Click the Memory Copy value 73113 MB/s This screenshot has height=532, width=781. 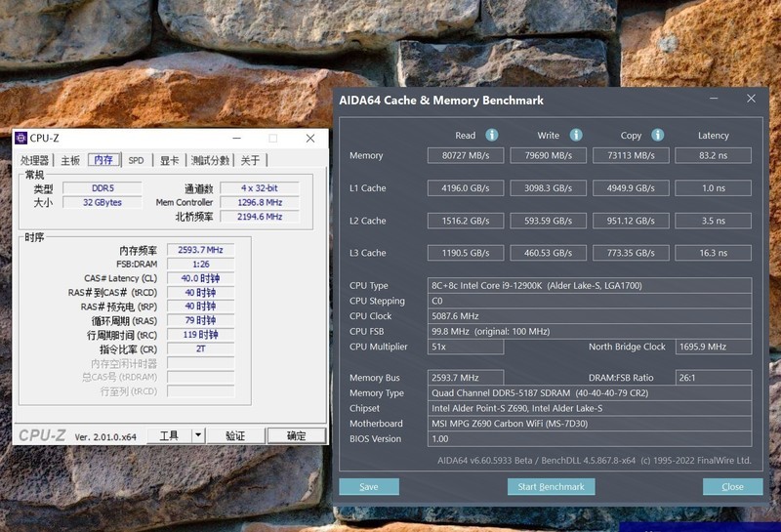coord(631,155)
